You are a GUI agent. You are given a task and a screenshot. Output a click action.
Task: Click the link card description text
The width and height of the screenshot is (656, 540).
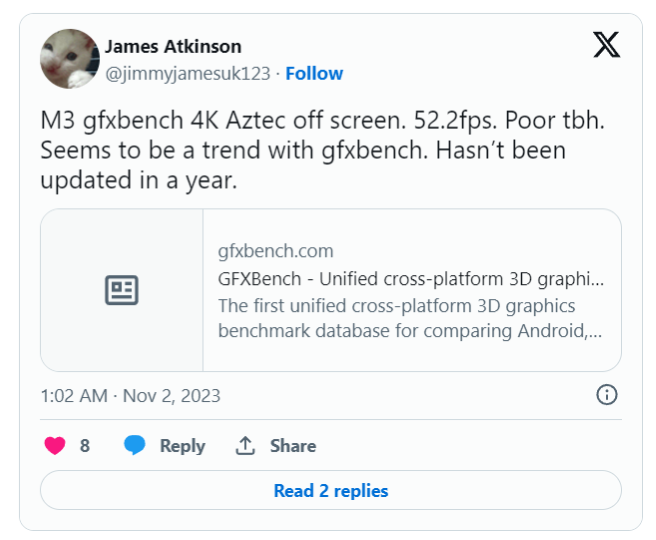(410, 318)
